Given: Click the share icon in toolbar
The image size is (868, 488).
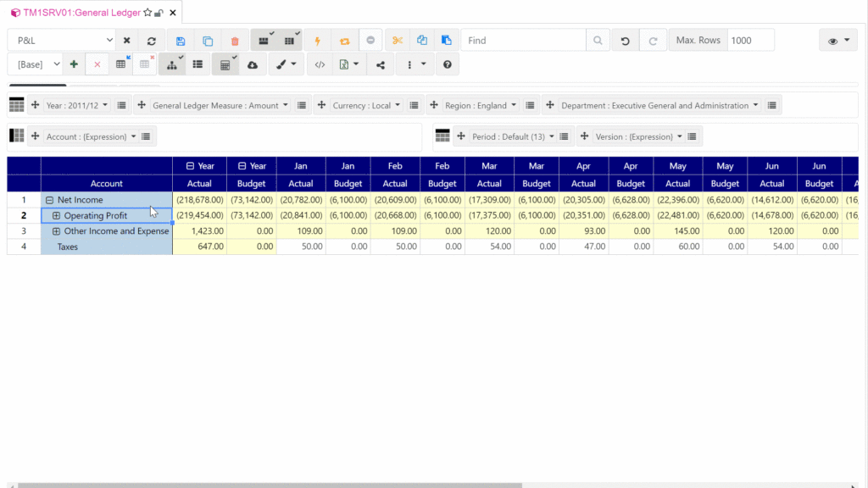Looking at the screenshot, I should pyautogui.click(x=380, y=64).
